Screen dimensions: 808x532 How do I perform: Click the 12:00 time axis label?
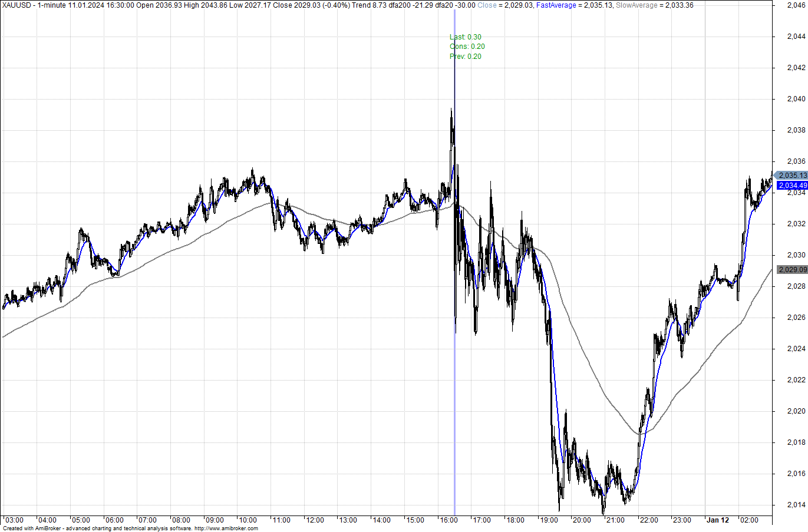315,520
